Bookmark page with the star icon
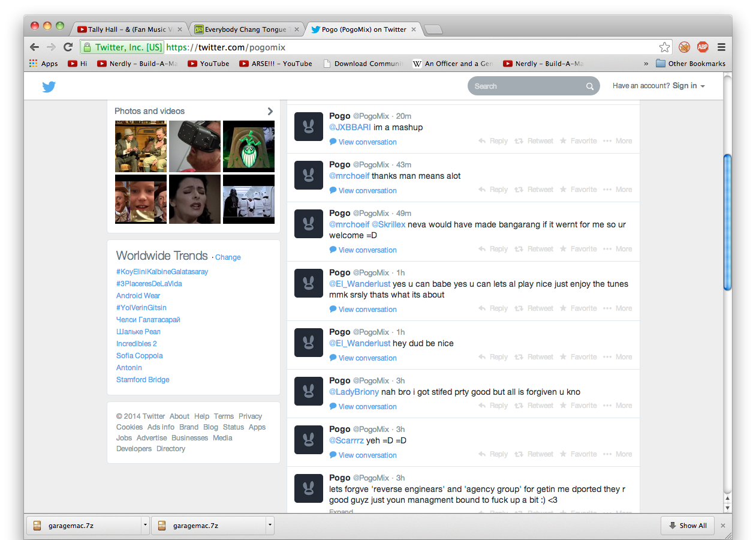The width and height of the screenshot is (756, 540). [x=664, y=47]
